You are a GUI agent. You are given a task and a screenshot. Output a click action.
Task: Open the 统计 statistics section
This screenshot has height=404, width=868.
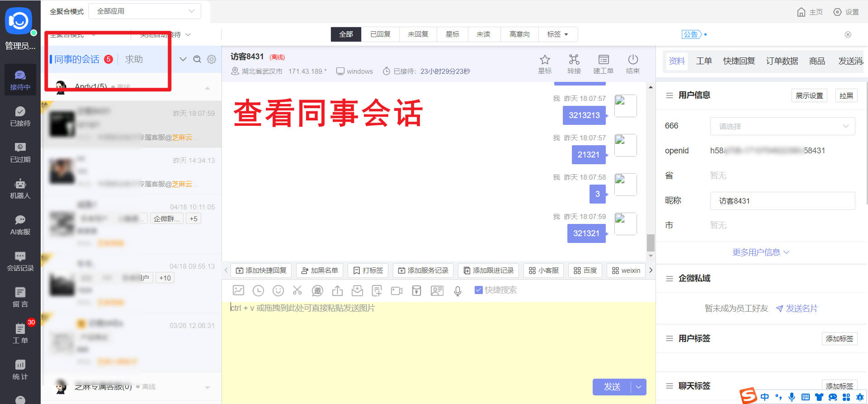[x=20, y=370]
